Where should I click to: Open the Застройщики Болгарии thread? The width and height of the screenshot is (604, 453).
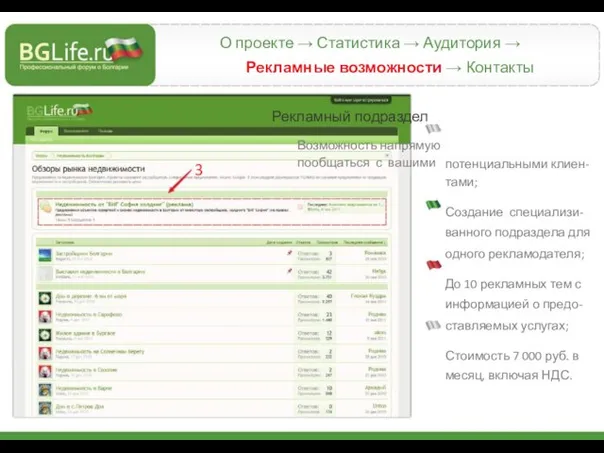tap(84, 253)
